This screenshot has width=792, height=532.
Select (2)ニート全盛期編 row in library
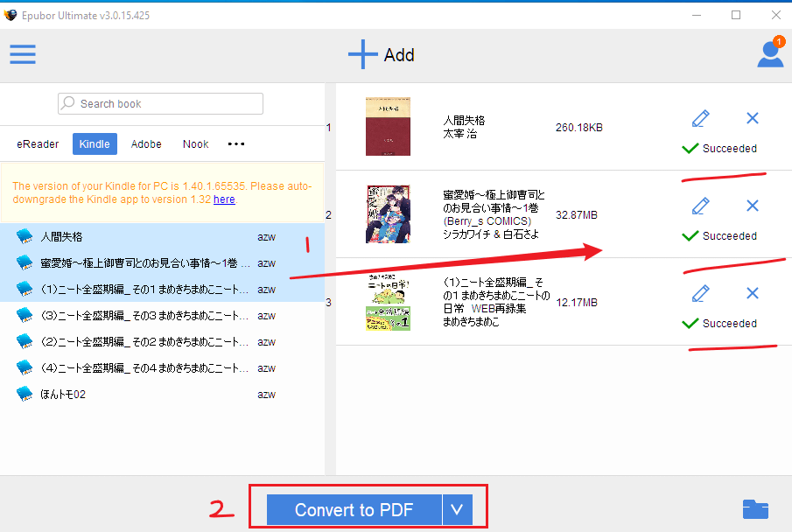tap(162, 341)
